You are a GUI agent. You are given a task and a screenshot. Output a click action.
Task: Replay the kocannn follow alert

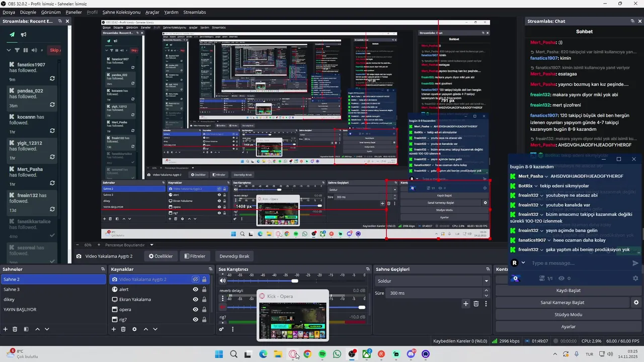(x=52, y=131)
